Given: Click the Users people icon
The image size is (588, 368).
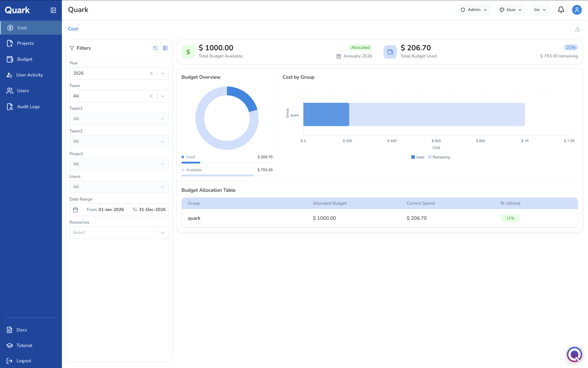Looking at the screenshot, I should coord(10,91).
